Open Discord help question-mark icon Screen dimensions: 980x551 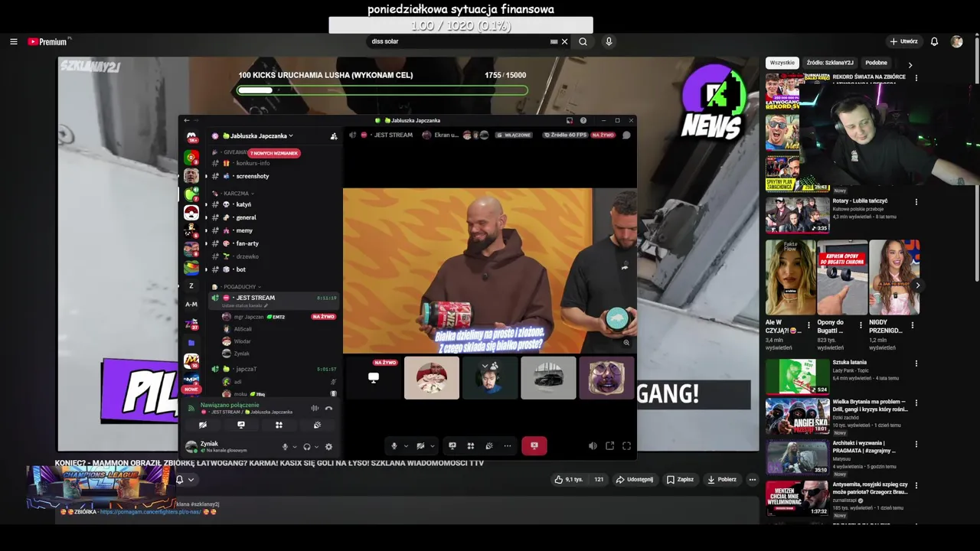[x=583, y=120]
